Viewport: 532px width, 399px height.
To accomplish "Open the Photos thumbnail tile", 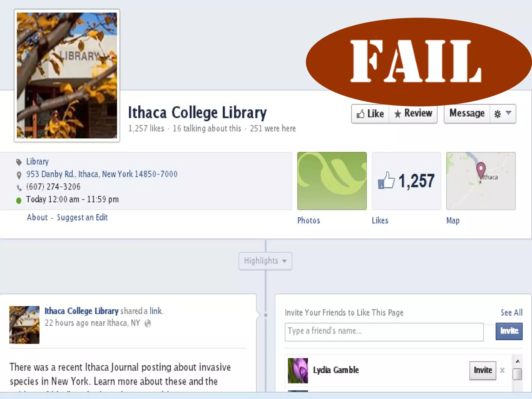I will click(x=332, y=181).
